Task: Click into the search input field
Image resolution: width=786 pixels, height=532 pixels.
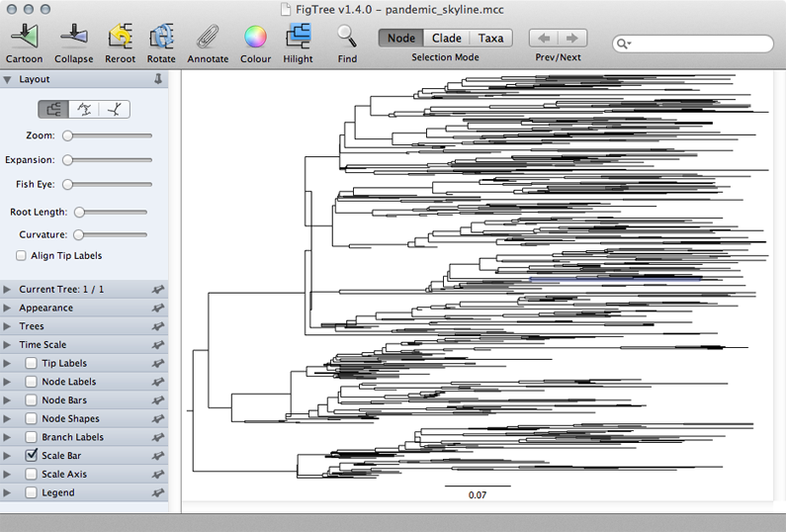Action: click(x=693, y=44)
